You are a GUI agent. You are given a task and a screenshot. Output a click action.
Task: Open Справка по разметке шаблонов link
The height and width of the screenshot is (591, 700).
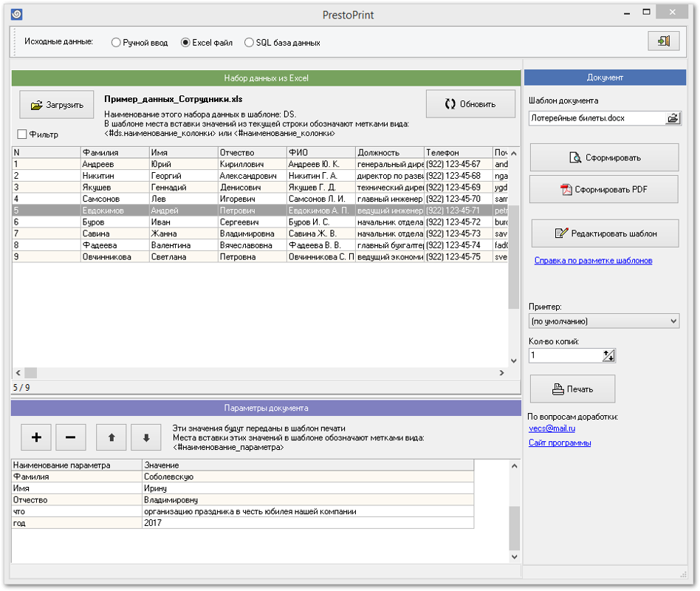tap(593, 261)
